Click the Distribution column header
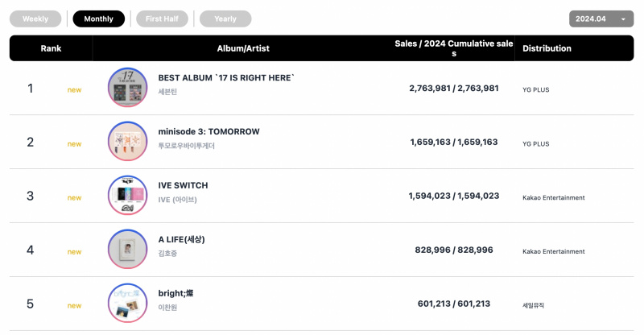Screen dimensions: 644x335 pos(547,48)
